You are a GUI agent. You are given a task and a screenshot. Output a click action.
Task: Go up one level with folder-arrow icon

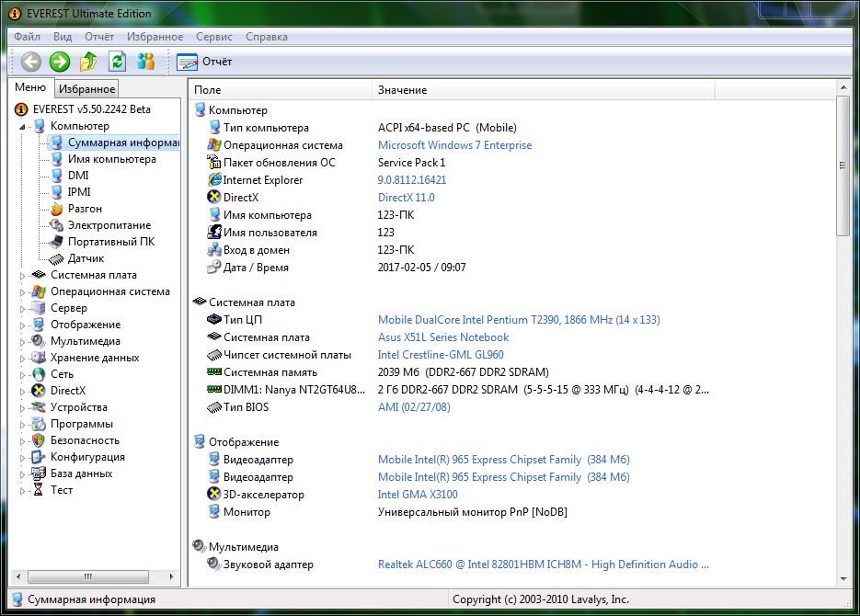(x=88, y=62)
